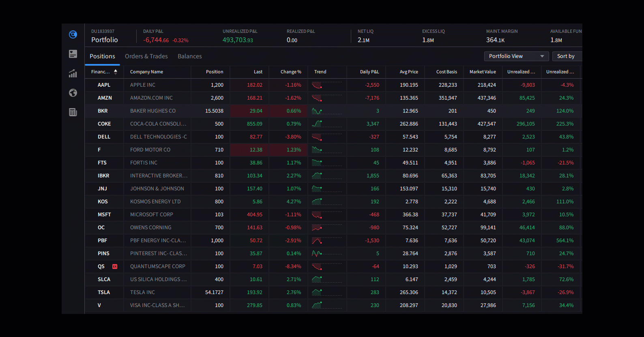Image resolution: width=644 pixels, height=337 pixels.
Task: Select the TSLA ticker
Action: [104, 292]
